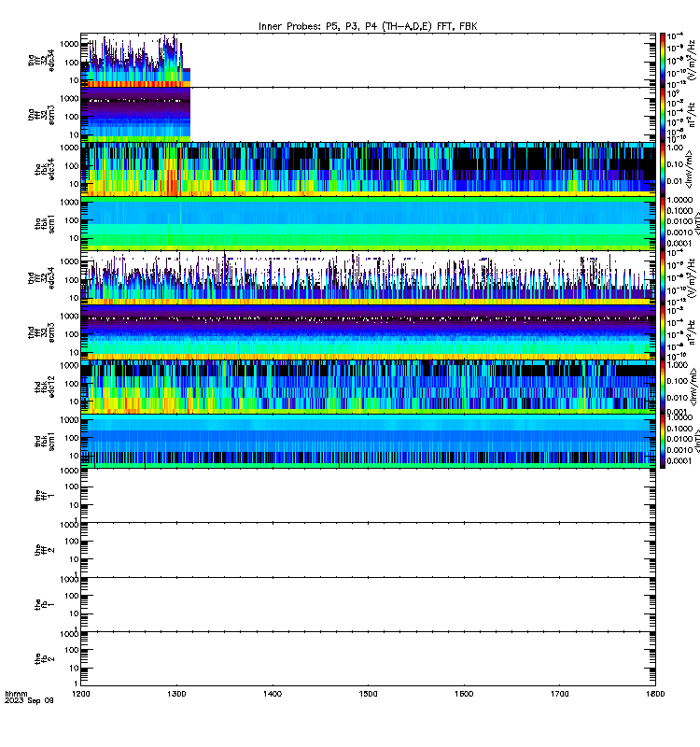Click the 1000 y-axis tick of tha fbk scm1 panel
This screenshot has width=700, height=747.
[69, 203]
